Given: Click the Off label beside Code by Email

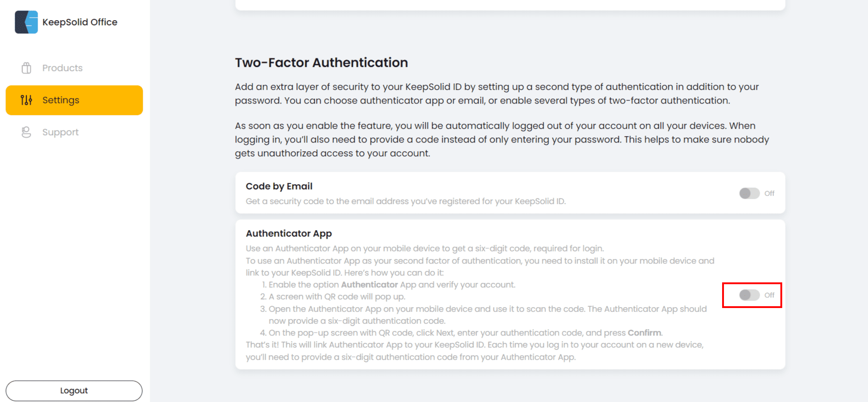Looking at the screenshot, I should 769,193.
